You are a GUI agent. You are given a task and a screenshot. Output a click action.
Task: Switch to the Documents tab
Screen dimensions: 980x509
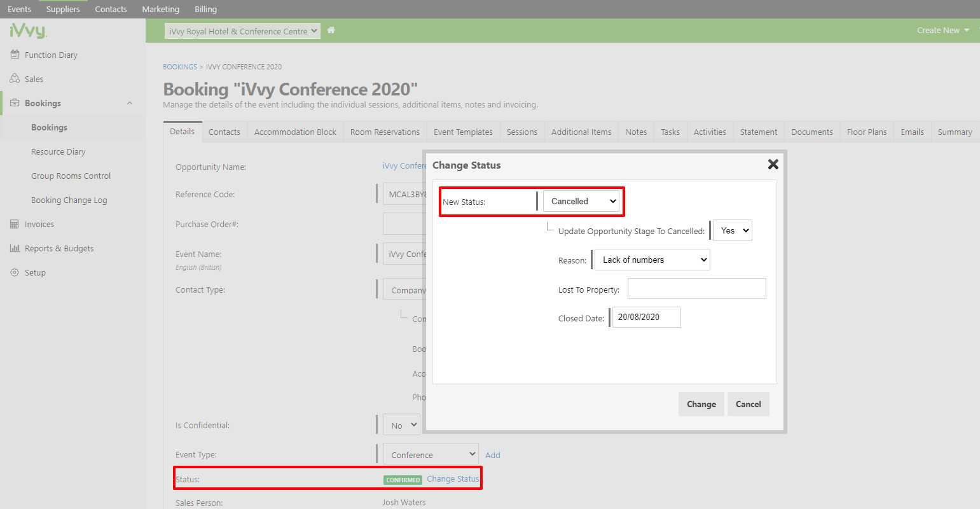812,132
